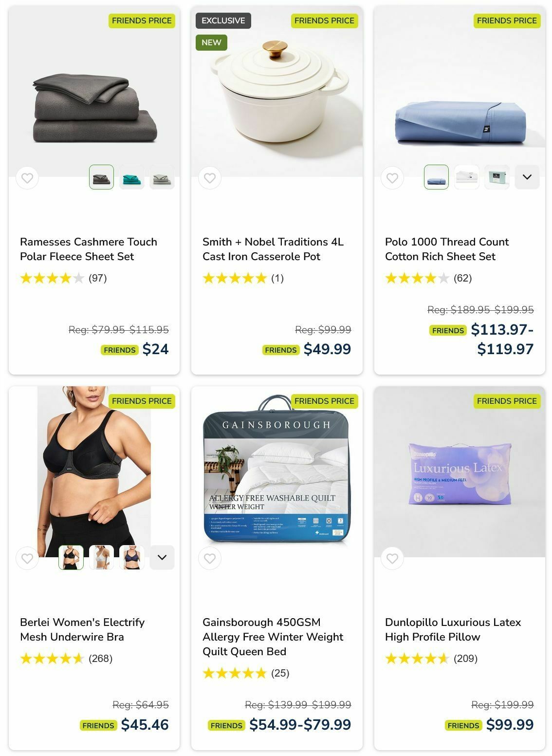
Task: Favorite the Smith + Nobel Casserole Pot
Action: pos(210,178)
